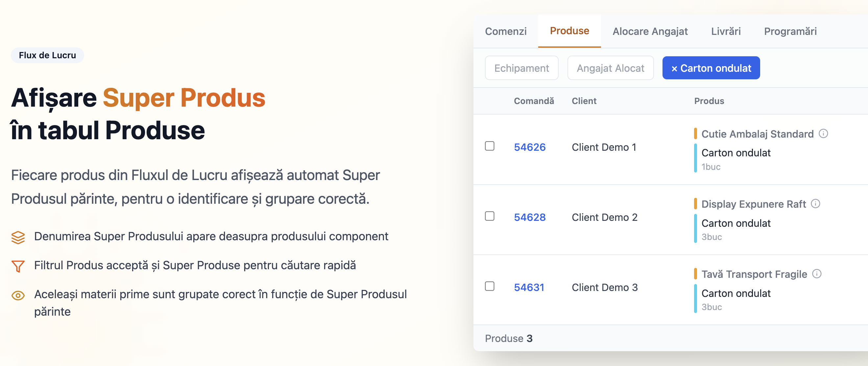Open the Echipament filter dropdown

521,68
